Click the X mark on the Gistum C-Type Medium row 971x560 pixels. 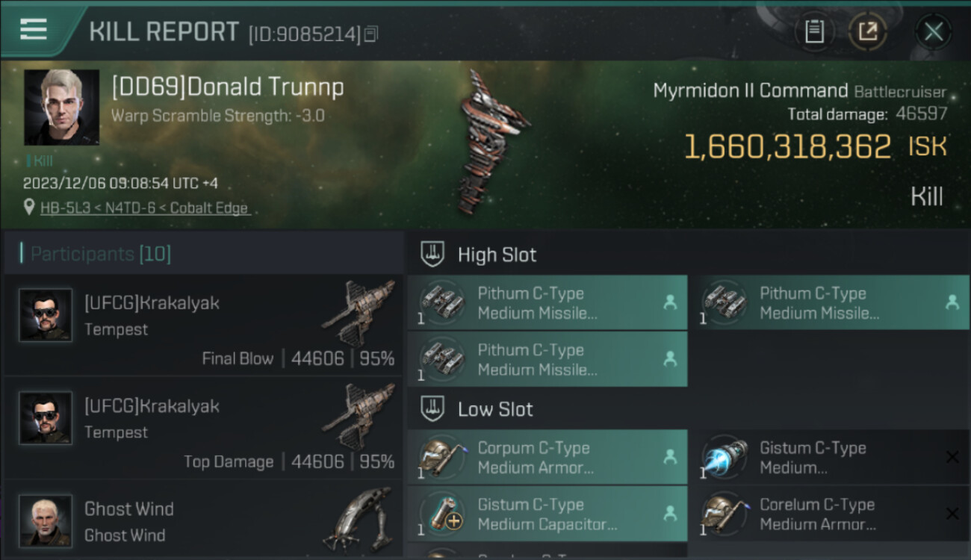952,457
